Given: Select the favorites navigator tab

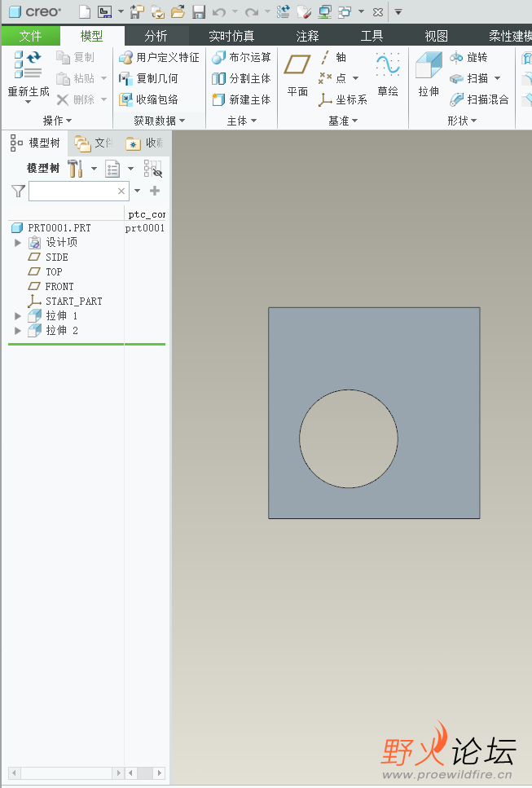Looking at the screenshot, I should 145,143.
